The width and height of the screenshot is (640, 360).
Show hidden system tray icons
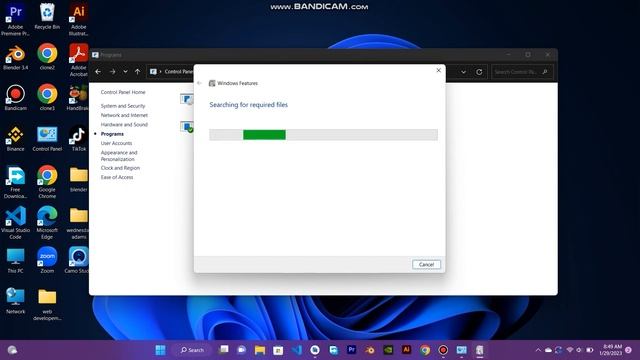point(538,350)
